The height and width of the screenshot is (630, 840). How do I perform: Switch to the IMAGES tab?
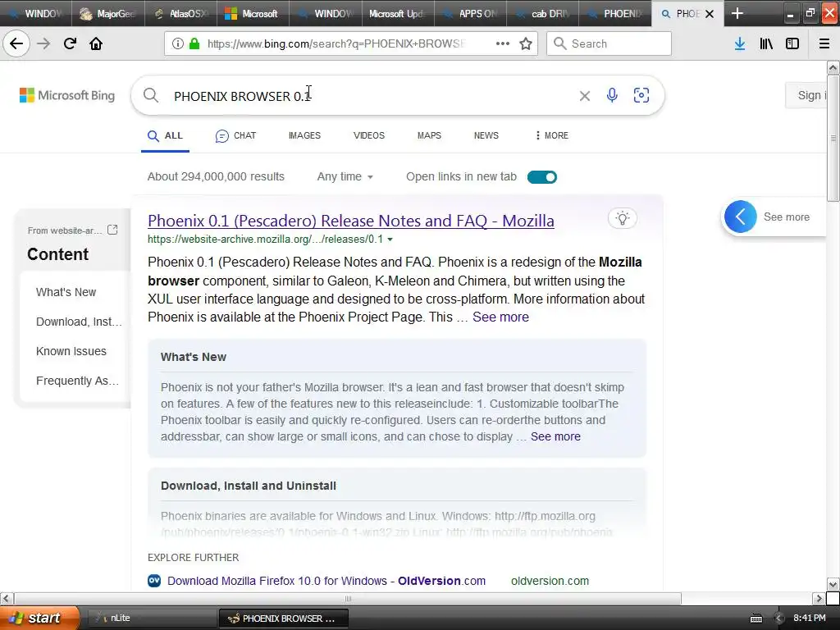point(304,135)
